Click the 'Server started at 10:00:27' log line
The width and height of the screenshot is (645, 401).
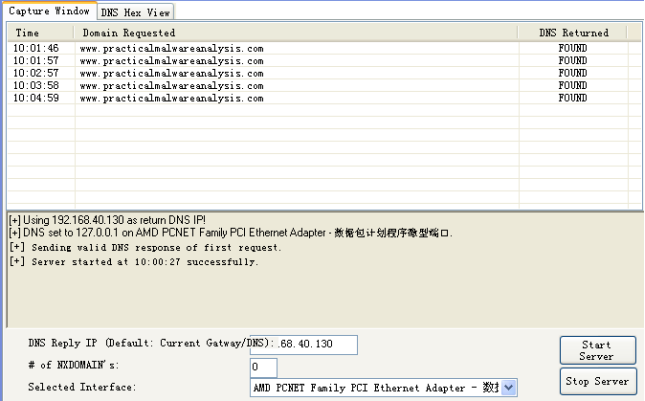(x=134, y=262)
